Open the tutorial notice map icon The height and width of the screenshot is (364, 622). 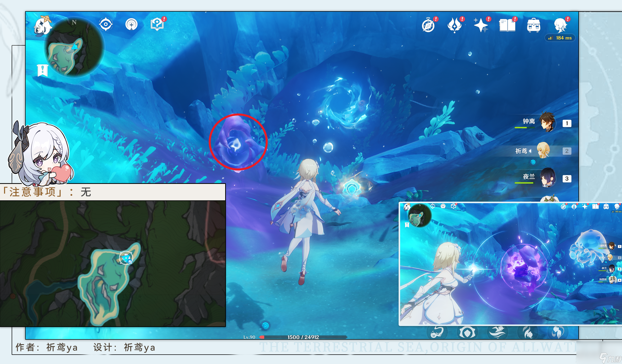pyautogui.click(x=158, y=24)
